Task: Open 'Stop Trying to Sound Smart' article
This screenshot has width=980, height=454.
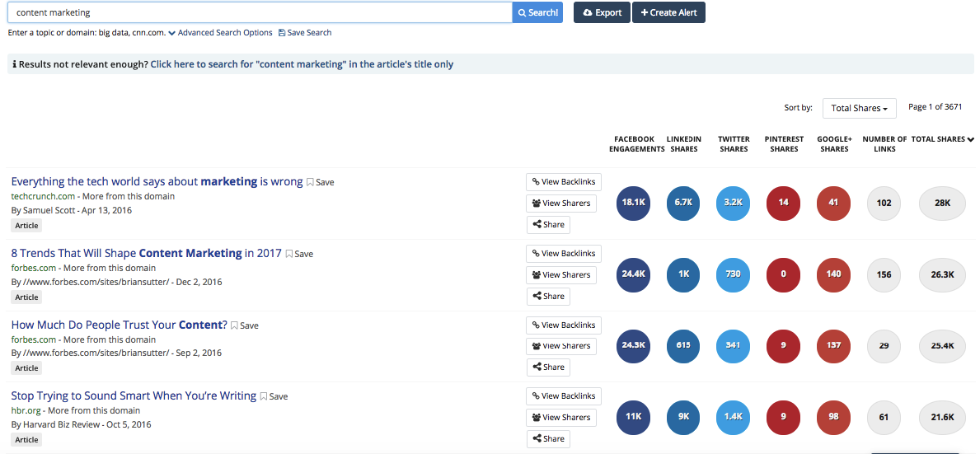Action: click(134, 395)
